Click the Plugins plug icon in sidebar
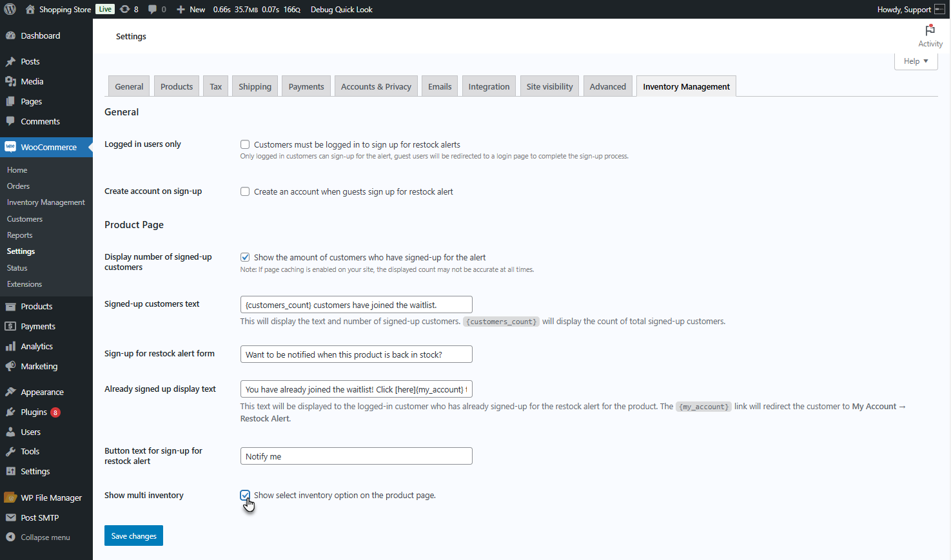 pyautogui.click(x=10, y=412)
